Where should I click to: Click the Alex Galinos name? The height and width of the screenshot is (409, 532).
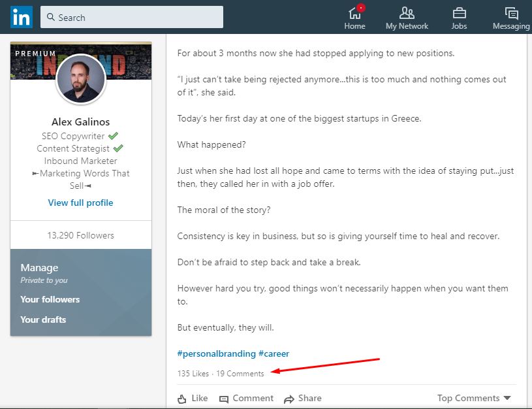pyautogui.click(x=81, y=122)
